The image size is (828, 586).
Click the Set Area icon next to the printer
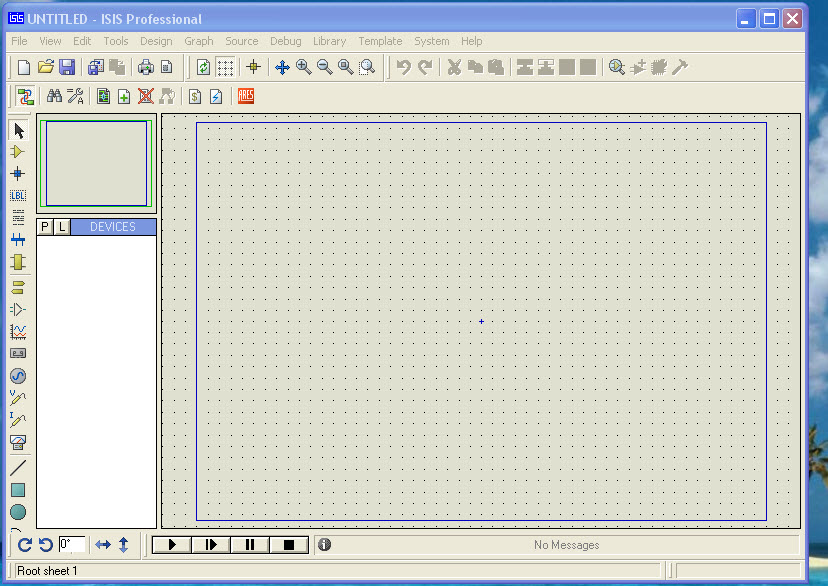click(167, 68)
